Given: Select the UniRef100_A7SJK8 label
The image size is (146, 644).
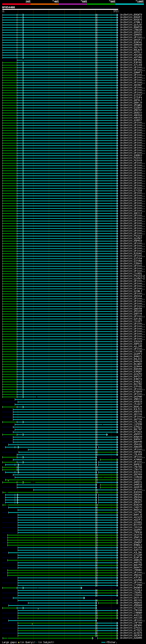Looking at the screenshot, I should tap(131, 65).
